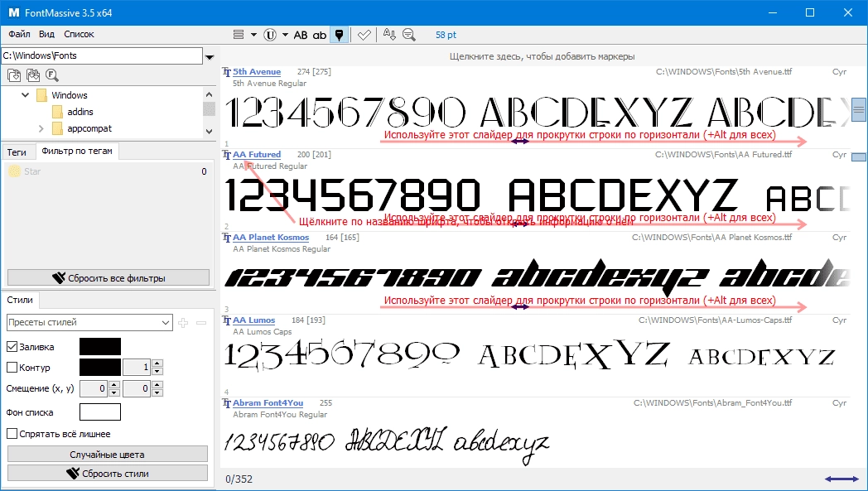868x491 pixels.
Task: Click horizontal scroll slider under 5th Avenue sample
Action: [x=520, y=141]
